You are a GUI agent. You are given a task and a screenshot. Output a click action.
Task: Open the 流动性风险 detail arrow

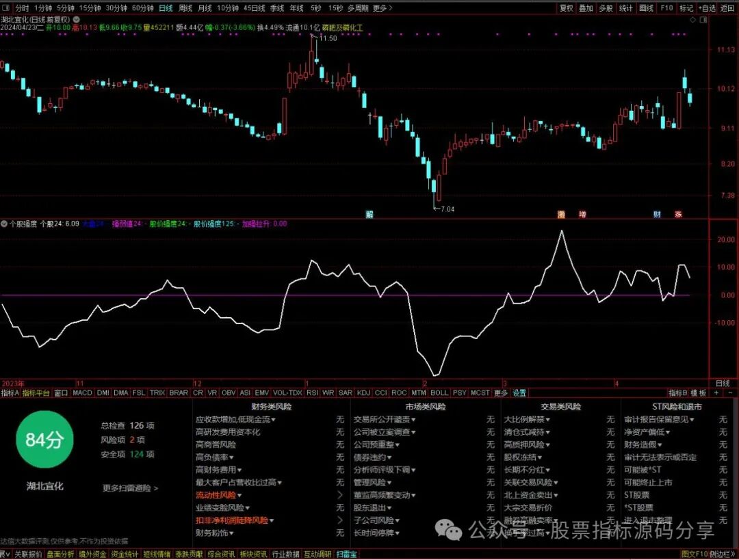[x=340, y=495]
